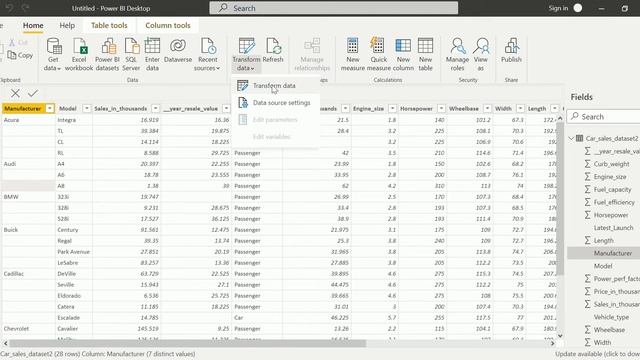Open Manufacturer column filter dropdown

tap(50, 109)
